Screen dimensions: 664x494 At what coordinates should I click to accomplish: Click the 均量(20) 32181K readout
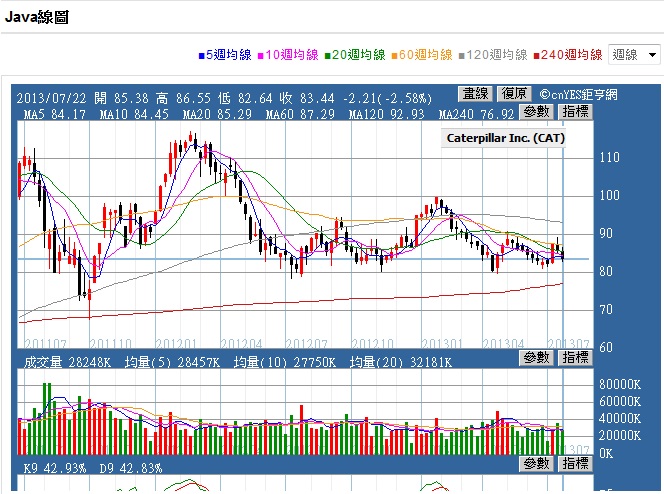pos(401,362)
